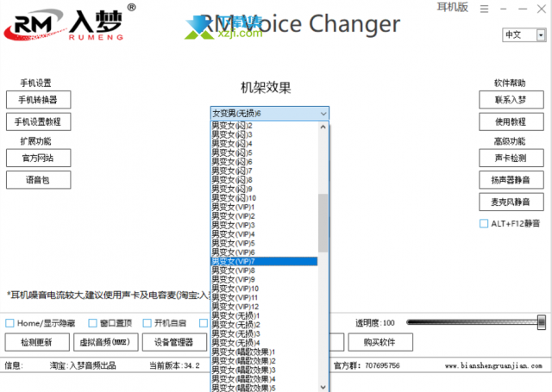Click the RM 入梦 logo
Image resolution: width=552 pixels, height=392 pixels.
pos(69,23)
